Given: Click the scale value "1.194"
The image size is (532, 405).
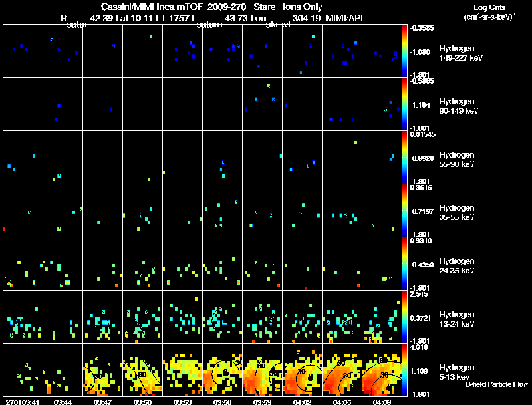Looking at the screenshot, I should [x=421, y=105].
